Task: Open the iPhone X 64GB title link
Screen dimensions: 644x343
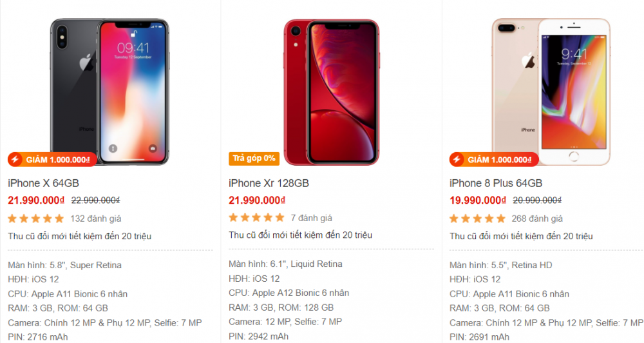Action: tap(44, 183)
